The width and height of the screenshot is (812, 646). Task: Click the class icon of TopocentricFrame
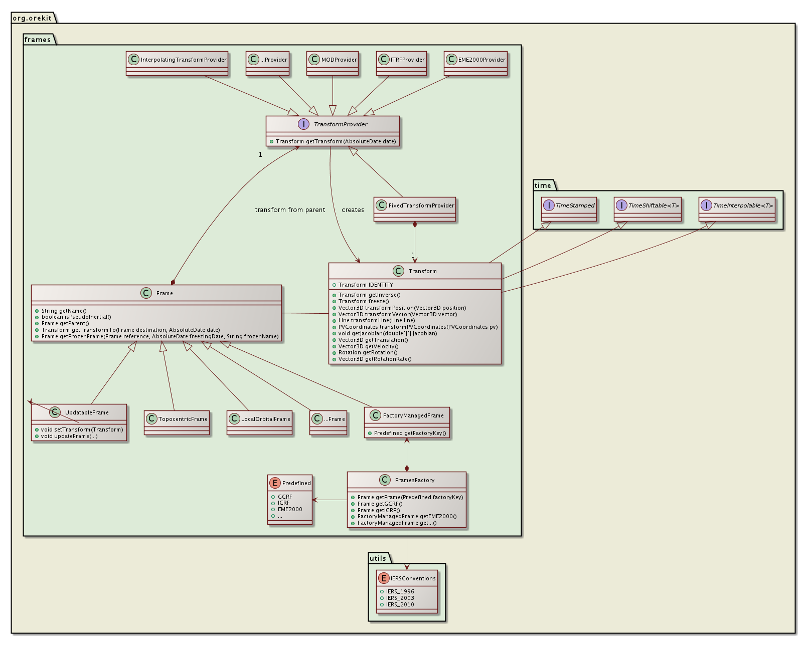pyautogui.click(x=151, y=419)
